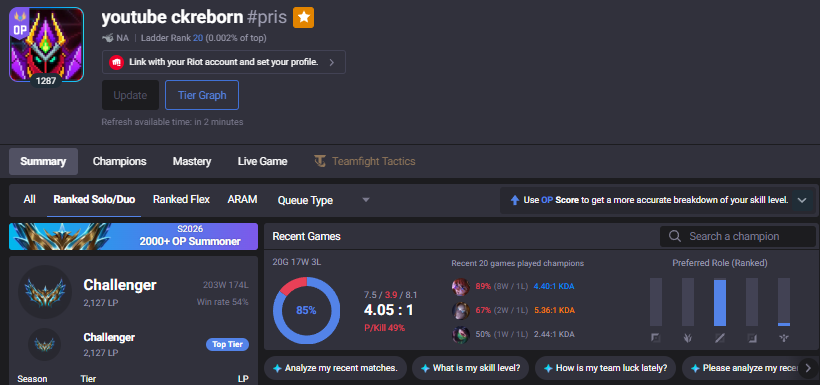Image resolution: width=820 pixels, height=385 pixels.
Task: Click the 20G 17W 3L record
Action: 297,263
